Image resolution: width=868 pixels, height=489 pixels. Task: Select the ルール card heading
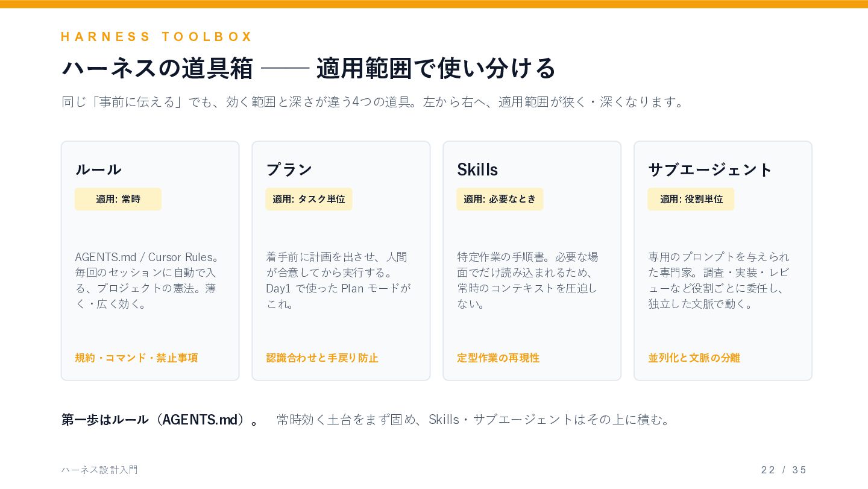(98, 169)
